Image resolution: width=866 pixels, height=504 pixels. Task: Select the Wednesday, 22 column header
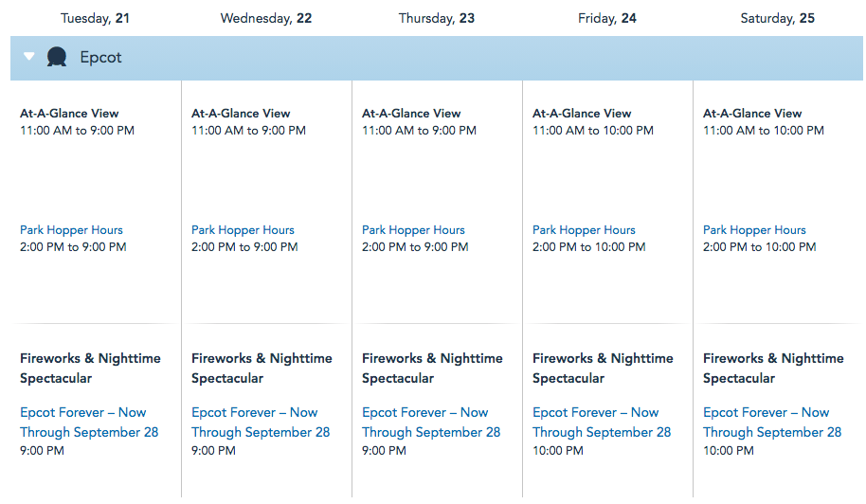(265, 18)
